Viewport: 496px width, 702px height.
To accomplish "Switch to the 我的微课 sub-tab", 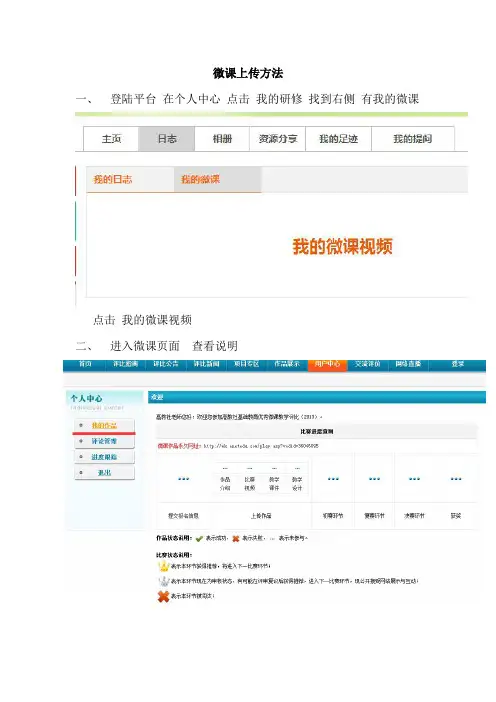I will [x=217, y=180].
